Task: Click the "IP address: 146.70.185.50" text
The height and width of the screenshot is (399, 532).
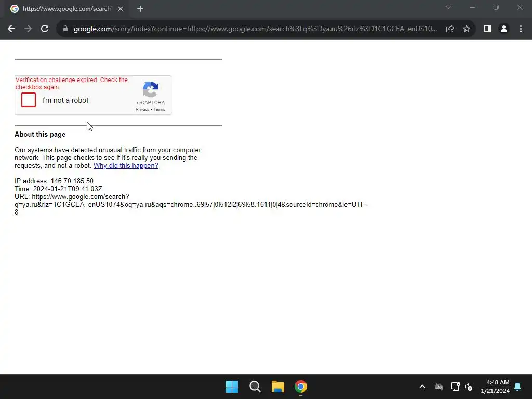Action: tap(54, 181)
